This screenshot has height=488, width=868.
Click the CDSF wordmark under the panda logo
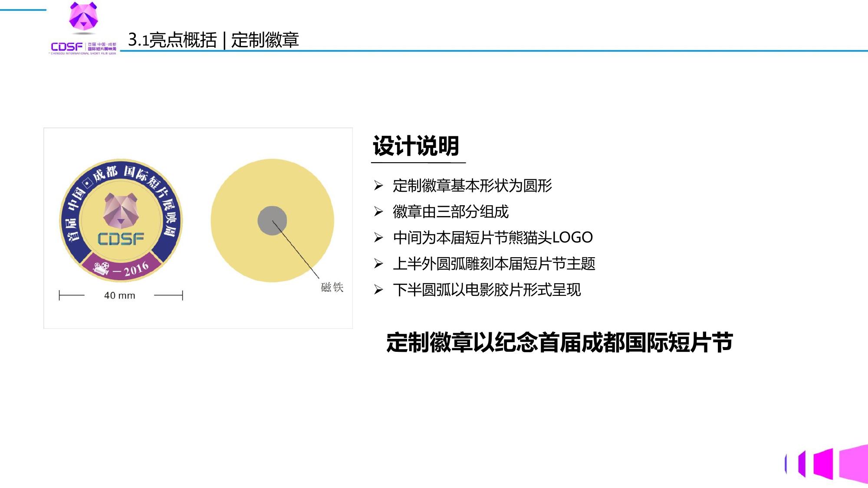click(x=66, y=47)
